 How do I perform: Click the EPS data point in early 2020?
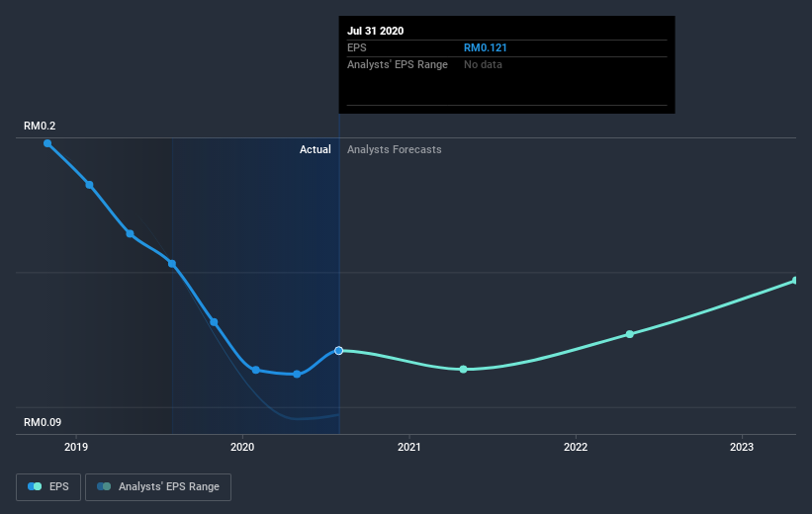pyautogui.click(x=256, y=370)
